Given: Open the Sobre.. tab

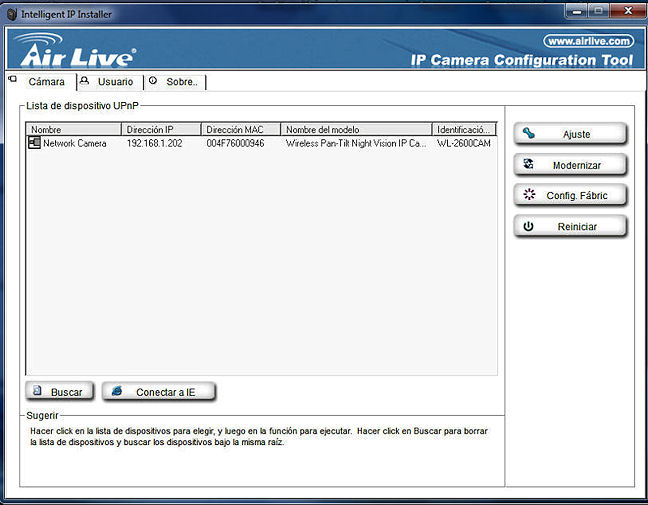Looking at the screenshot, I should pyautogui.click(x=175, y=82).
